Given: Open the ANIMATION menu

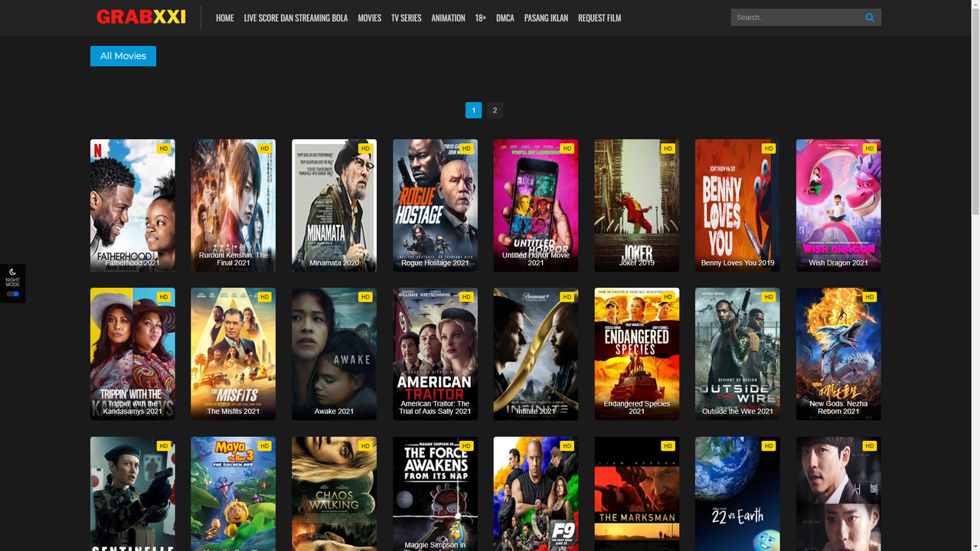Looking at the screenshot, I should [448, 18].
